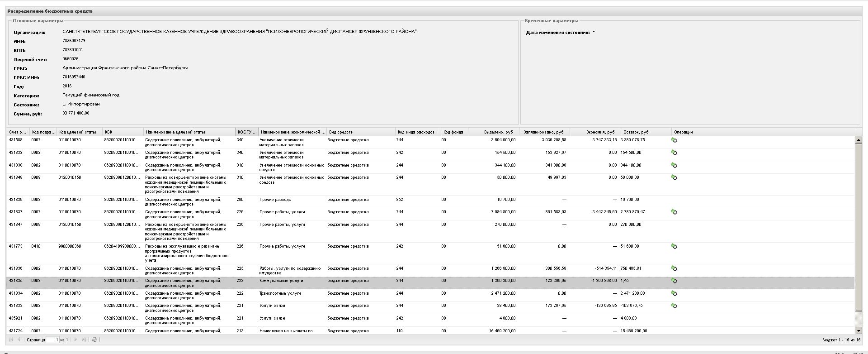
Task: Click sum value '83 771 400,00'
Action: 76,113
